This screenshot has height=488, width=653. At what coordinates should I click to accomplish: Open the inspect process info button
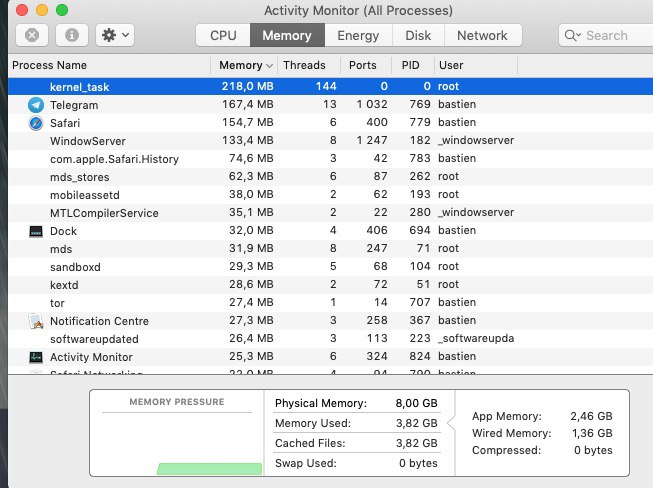coord(72,35)
